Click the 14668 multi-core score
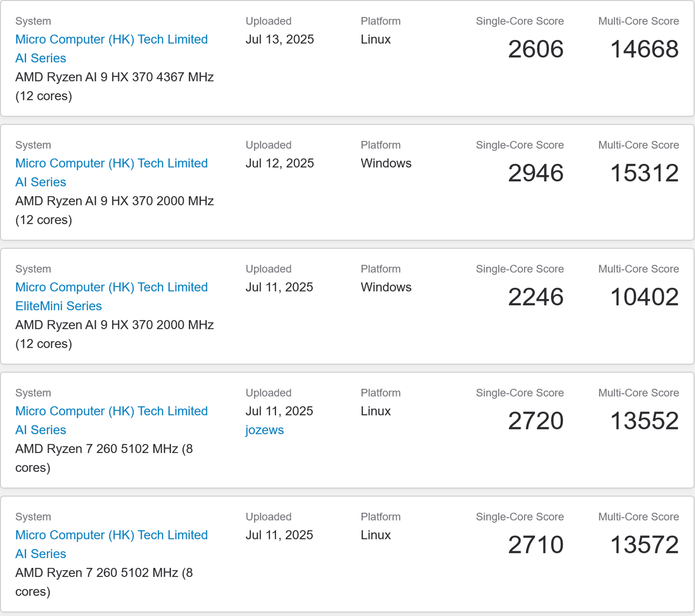695x616 pixels. click(x=644, y=49)
